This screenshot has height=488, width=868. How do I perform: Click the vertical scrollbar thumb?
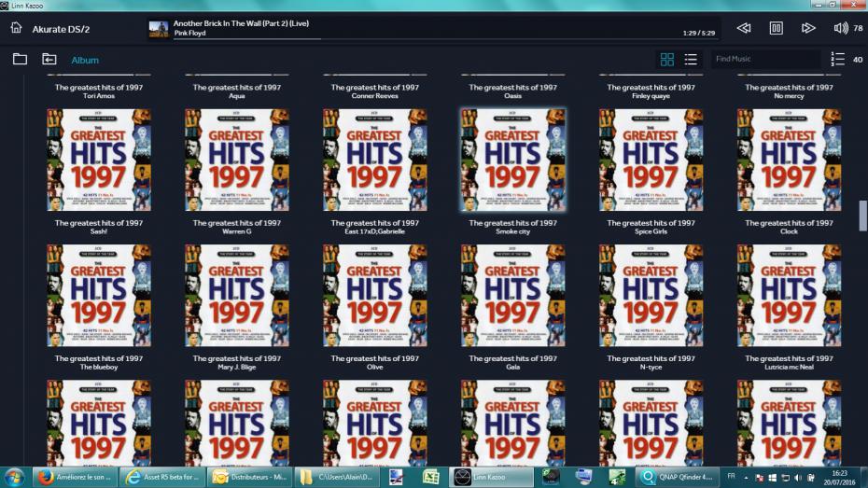pos(862,215)
